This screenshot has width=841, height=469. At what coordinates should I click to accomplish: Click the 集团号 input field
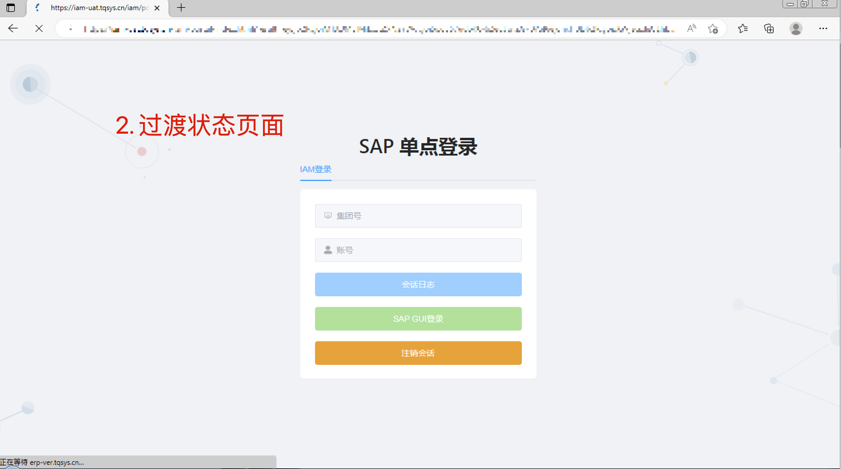pos(418,216)
